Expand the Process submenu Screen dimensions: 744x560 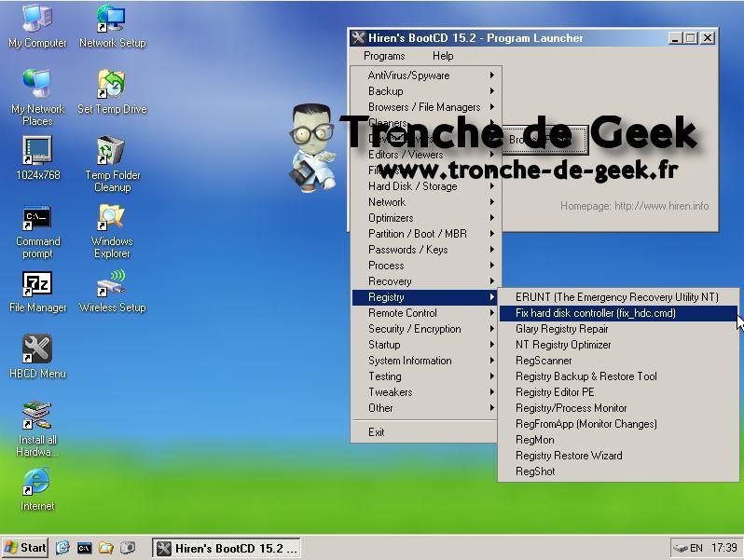(426, 266)
